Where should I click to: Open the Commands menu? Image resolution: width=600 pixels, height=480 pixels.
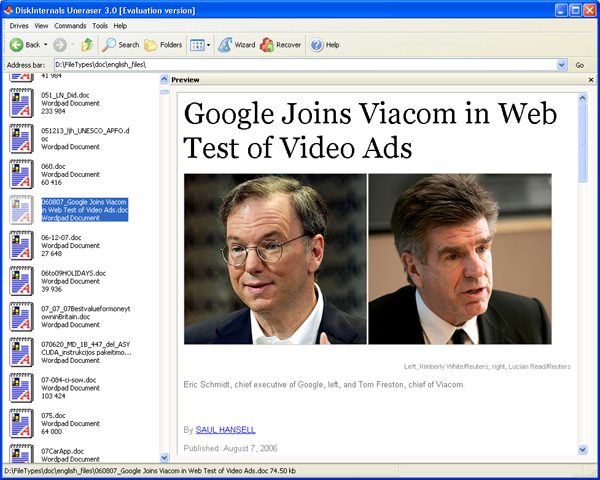click(x=70, y=26)
